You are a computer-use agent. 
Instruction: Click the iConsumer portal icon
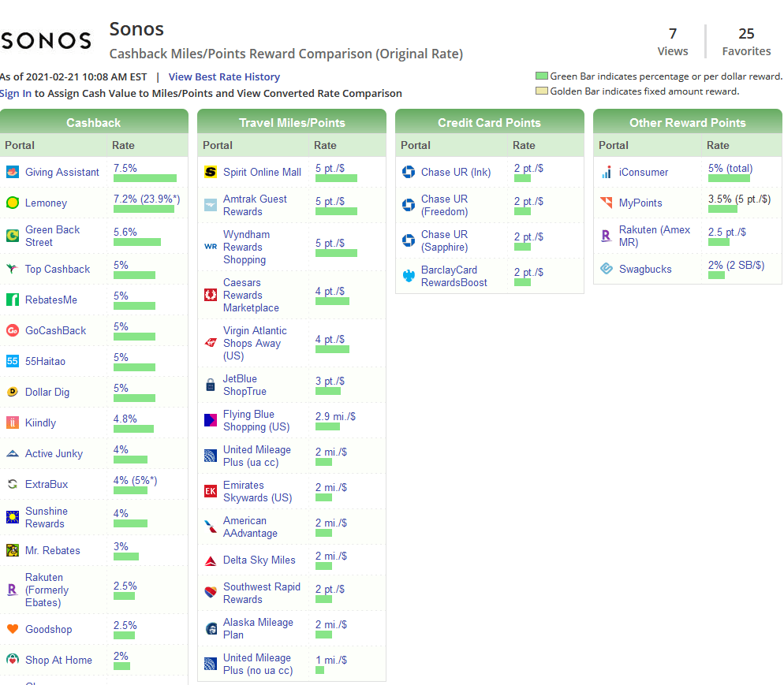[x=607, y=172]
